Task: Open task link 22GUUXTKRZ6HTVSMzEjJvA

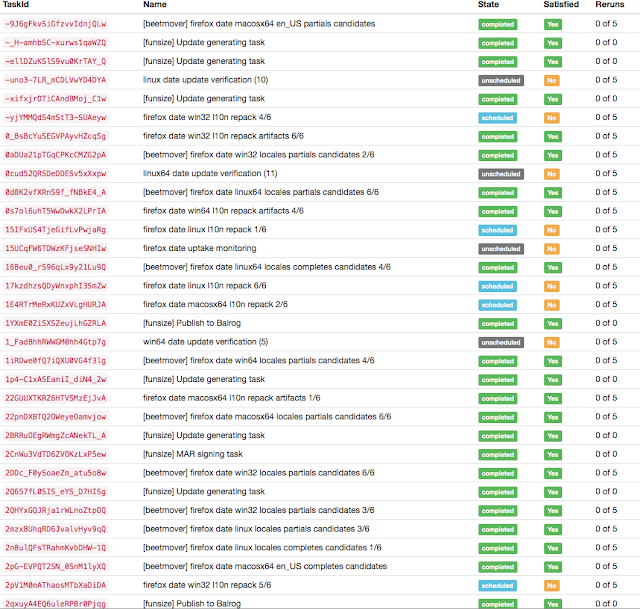Action: coord(56,398)
